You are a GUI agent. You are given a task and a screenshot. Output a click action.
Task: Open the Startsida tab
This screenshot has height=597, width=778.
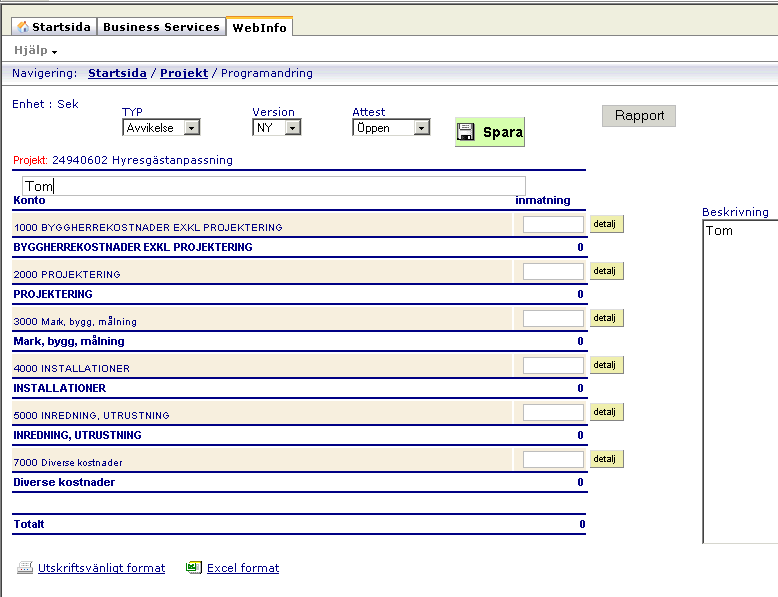coord(54,27)
